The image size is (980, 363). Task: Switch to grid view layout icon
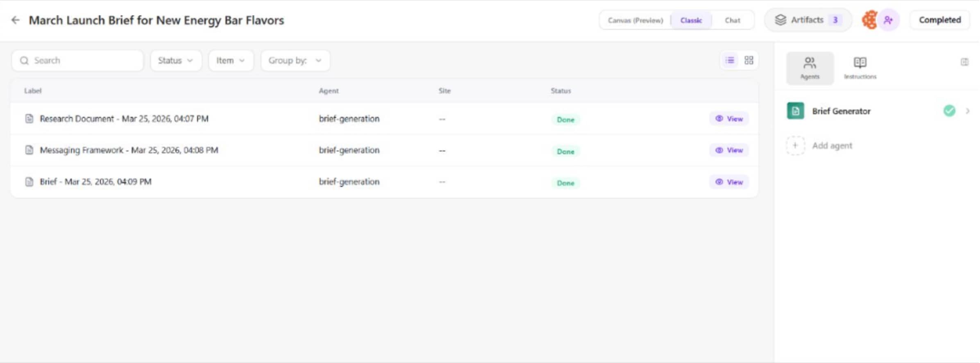[749, 61]
